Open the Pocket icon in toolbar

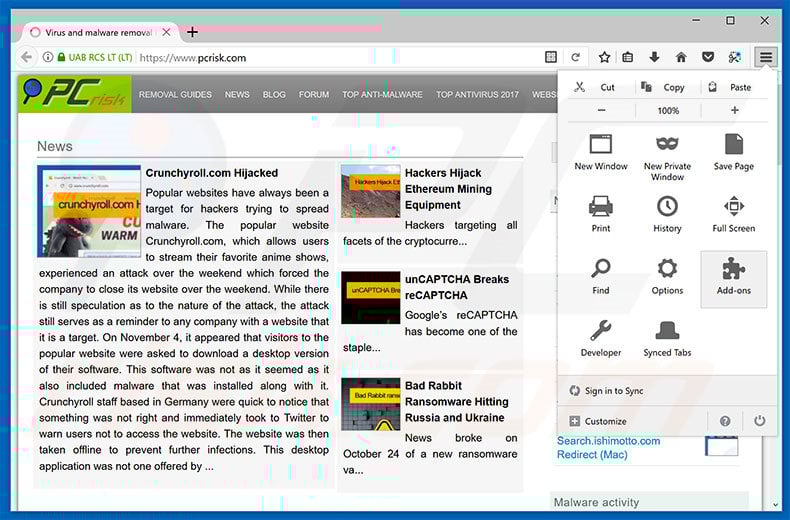point(708,57)
